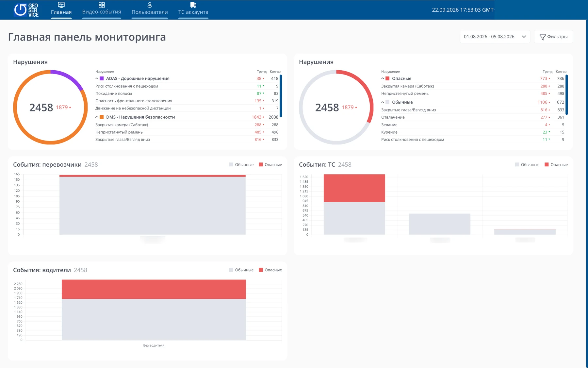
Task: Collapse the Опасные violations group
Action: 383,78
